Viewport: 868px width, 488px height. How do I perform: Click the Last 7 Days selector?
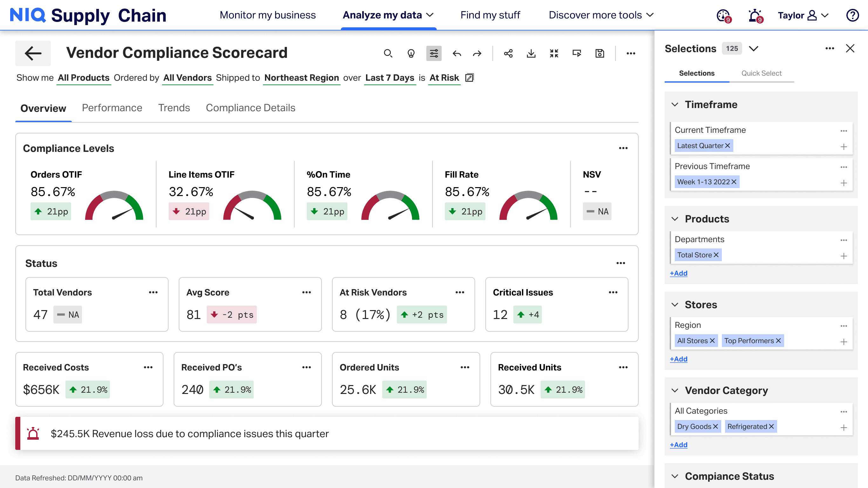(390, 78)
